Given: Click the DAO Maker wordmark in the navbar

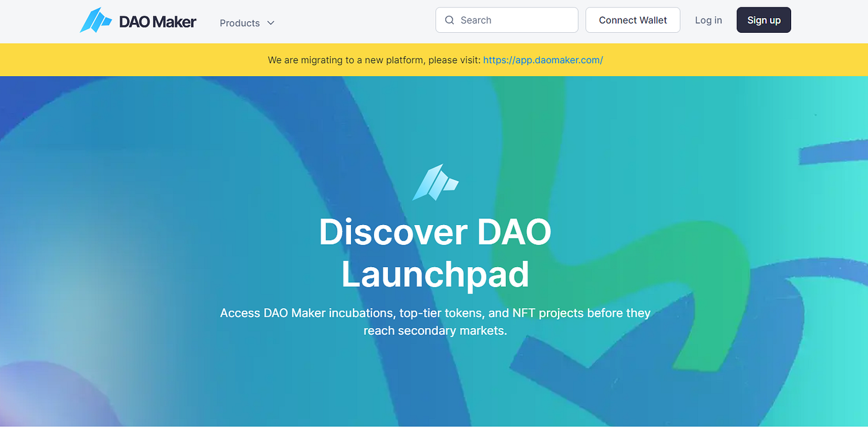Looking at the screenshot, I should pyautogui.click(x=157, y=20).
